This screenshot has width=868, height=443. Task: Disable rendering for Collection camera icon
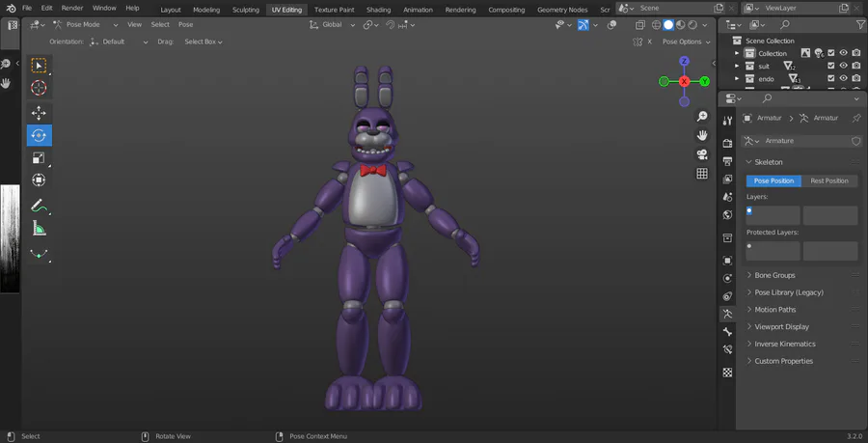click(855, 53)
